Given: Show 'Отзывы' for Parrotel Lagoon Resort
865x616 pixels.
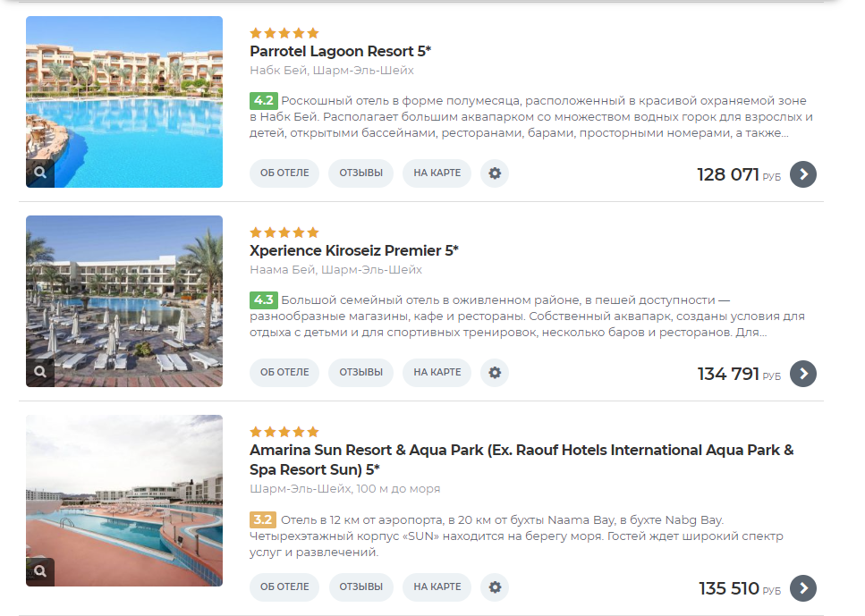Looking at the screenshot, I should [360, 173].
